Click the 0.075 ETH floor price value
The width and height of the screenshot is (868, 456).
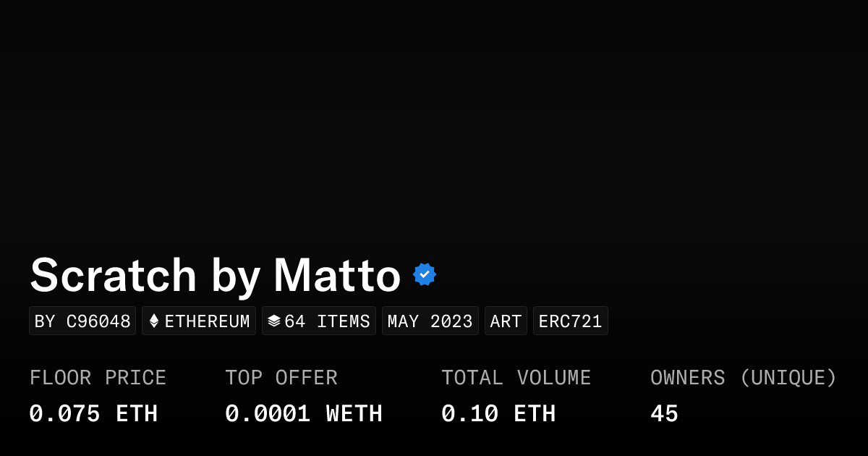(93, 414)
